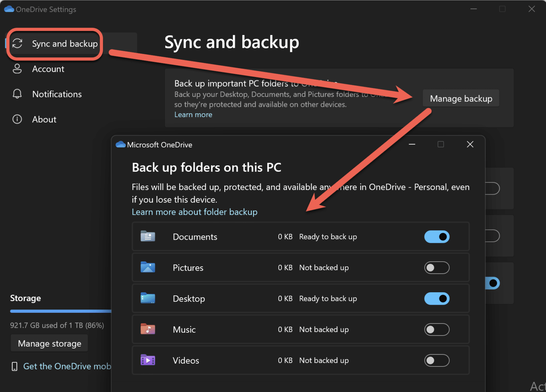This screenshot has width=546, height=392.
Task: Click the 'Back up folders on this PC' heading
Action: [x=207, y=167]
